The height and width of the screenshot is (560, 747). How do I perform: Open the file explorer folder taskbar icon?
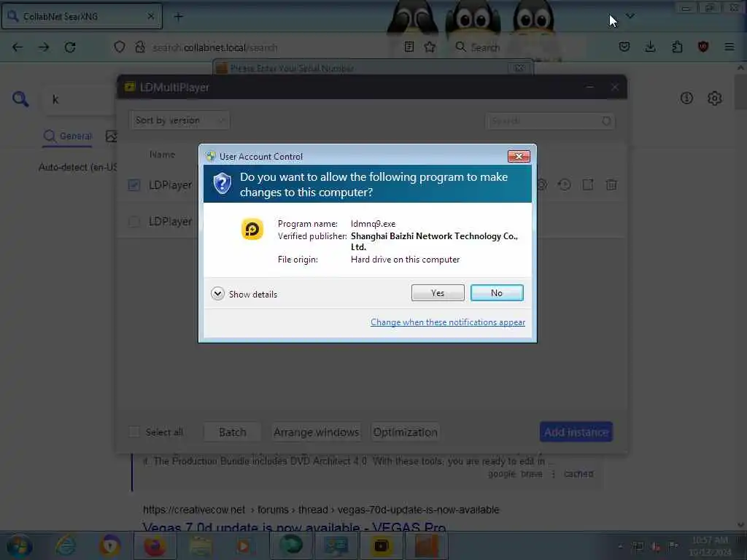pos(201,545)
